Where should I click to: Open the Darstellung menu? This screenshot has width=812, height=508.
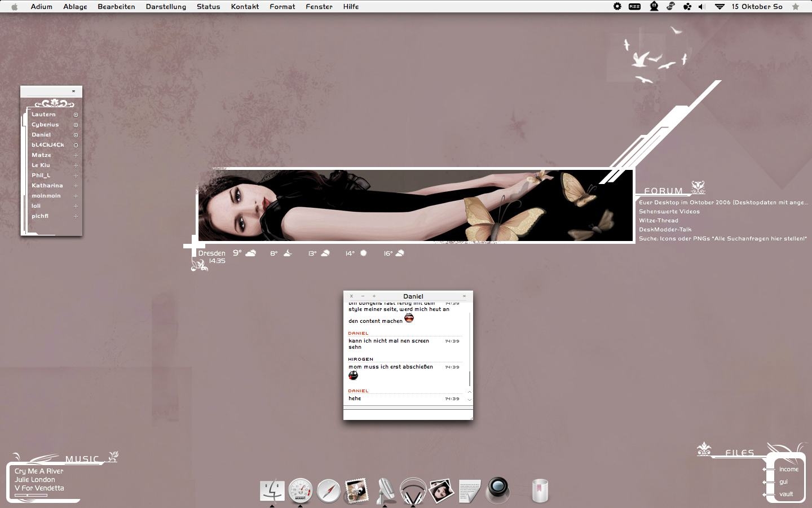click(166, 7)
